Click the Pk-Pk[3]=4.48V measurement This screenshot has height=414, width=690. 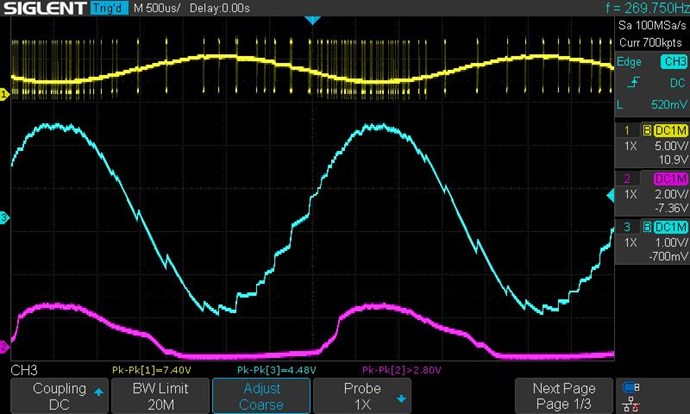point(276,370)
